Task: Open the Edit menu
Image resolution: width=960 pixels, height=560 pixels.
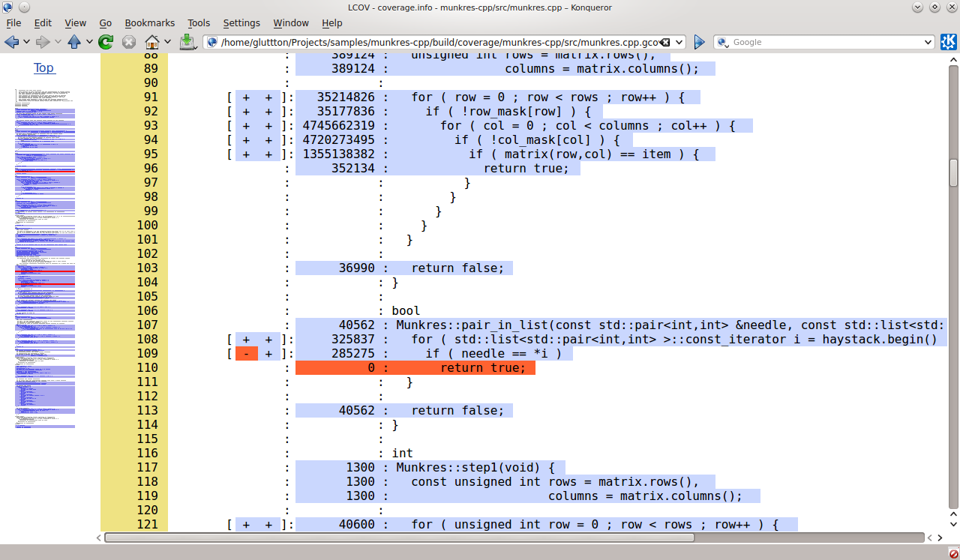Action: click(x=43, y=23)
